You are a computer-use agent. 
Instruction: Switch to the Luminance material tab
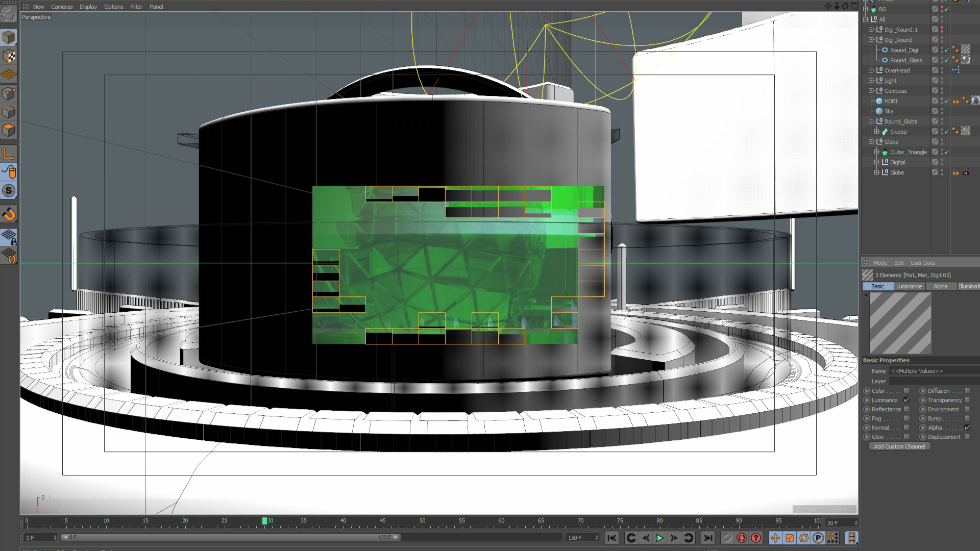(909, 287)
